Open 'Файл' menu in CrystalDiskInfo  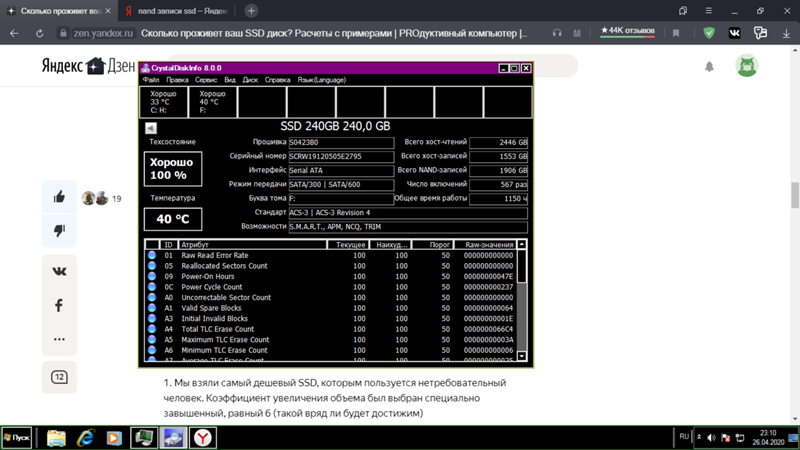tap(151, 80)
